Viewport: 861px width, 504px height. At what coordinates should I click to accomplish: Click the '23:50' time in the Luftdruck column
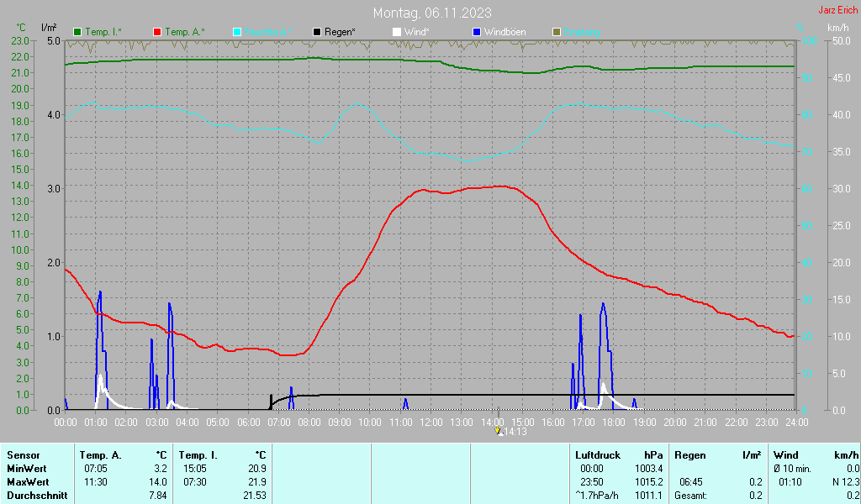click(592, 482)
